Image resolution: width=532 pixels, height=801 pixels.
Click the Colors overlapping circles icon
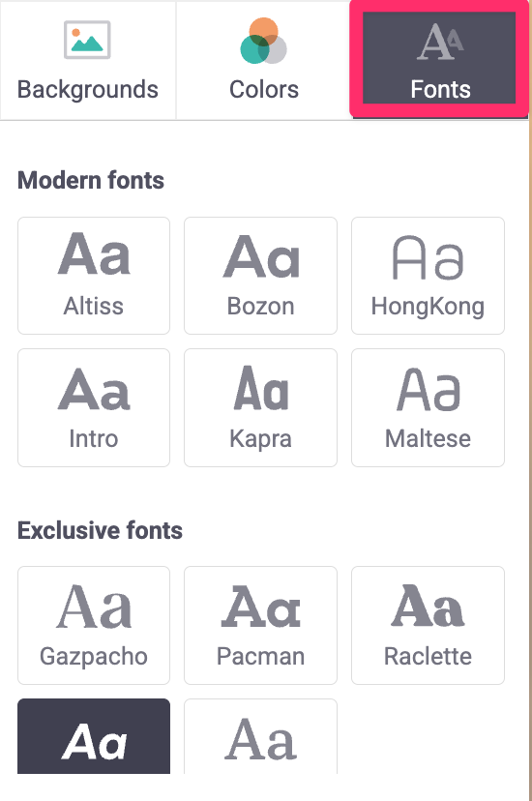click(x=263, y=41)
